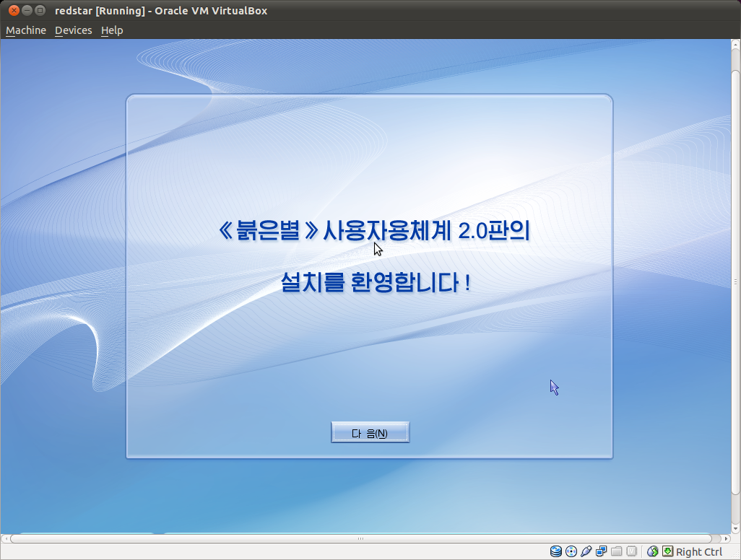Open the Help menu

click(112, 30)
